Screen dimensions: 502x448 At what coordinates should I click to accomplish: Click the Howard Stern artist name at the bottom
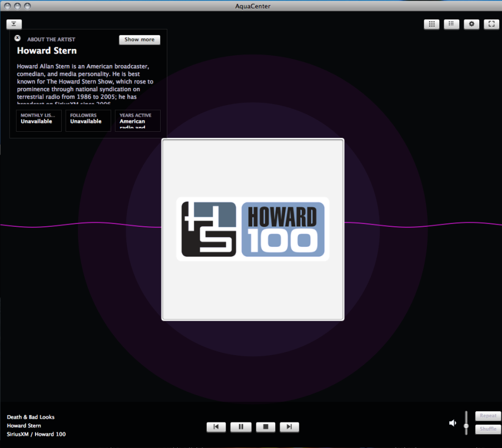(x=24, y=426)
